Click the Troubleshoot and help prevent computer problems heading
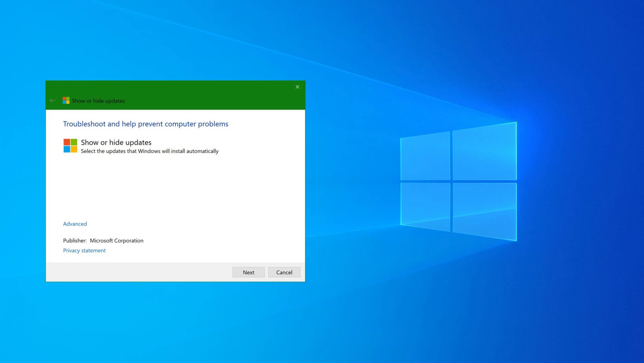644x363 pixels. point(146,124)
